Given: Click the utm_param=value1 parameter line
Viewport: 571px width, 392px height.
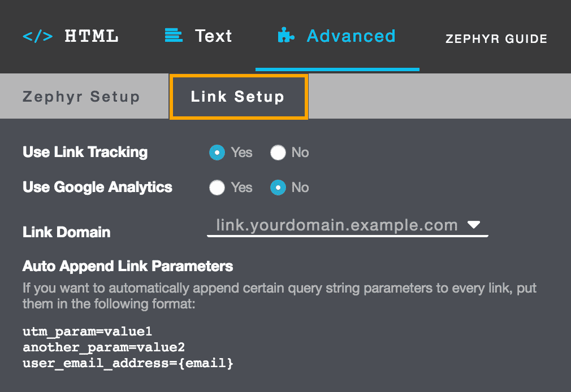Looking at the screenshot, I should click(88, 331).
